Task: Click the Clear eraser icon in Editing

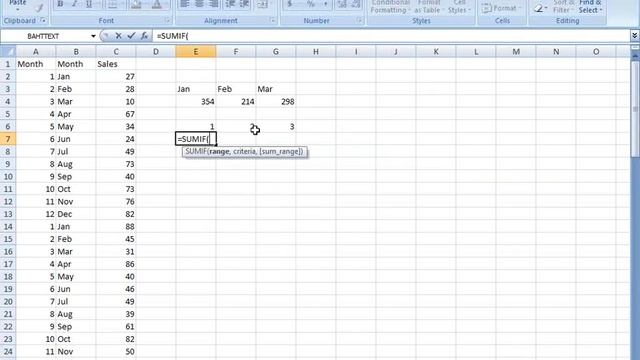Action: [x=539, y=7]
